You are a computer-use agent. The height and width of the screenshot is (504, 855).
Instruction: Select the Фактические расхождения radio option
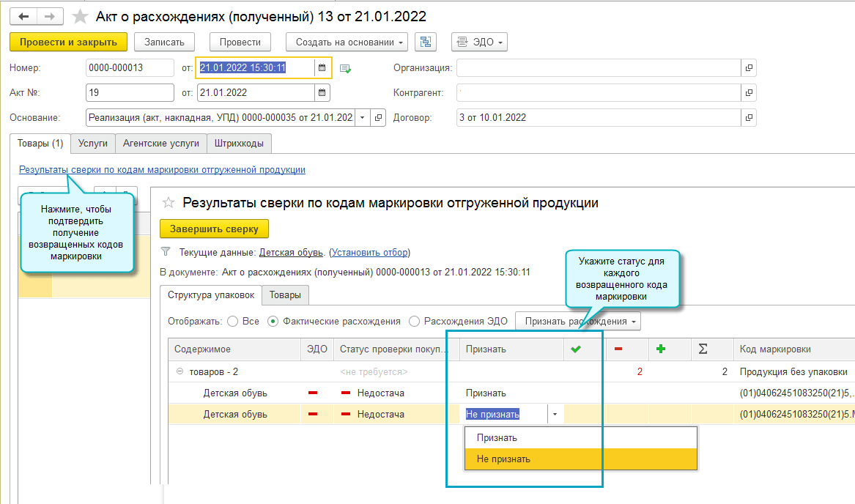pyautogui.click(x=273, y=322)
